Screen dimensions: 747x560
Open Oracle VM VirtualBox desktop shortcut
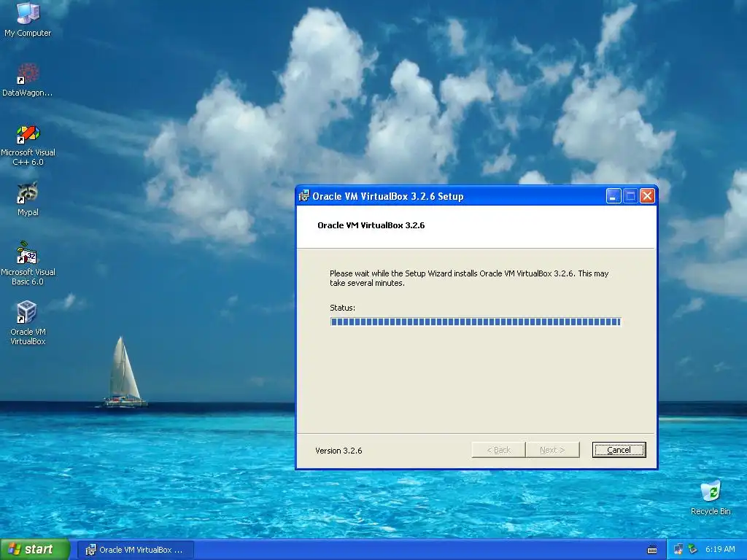click(x=28, y=323)
